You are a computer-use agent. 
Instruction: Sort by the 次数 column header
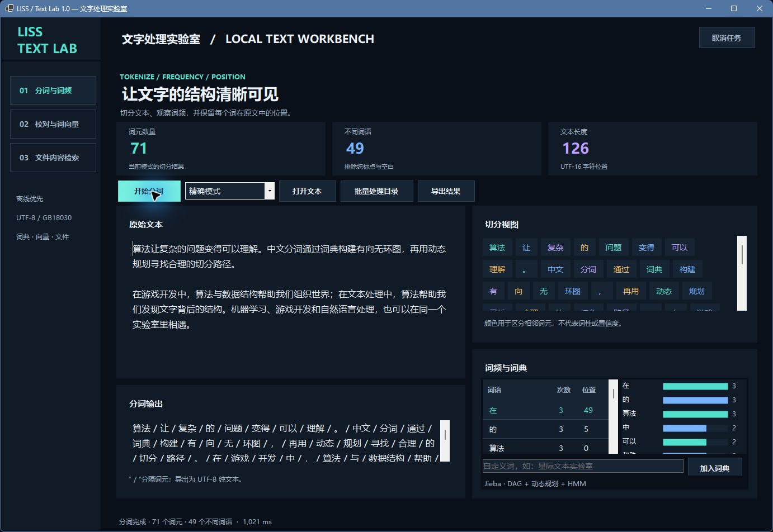(x=564, y=390)
